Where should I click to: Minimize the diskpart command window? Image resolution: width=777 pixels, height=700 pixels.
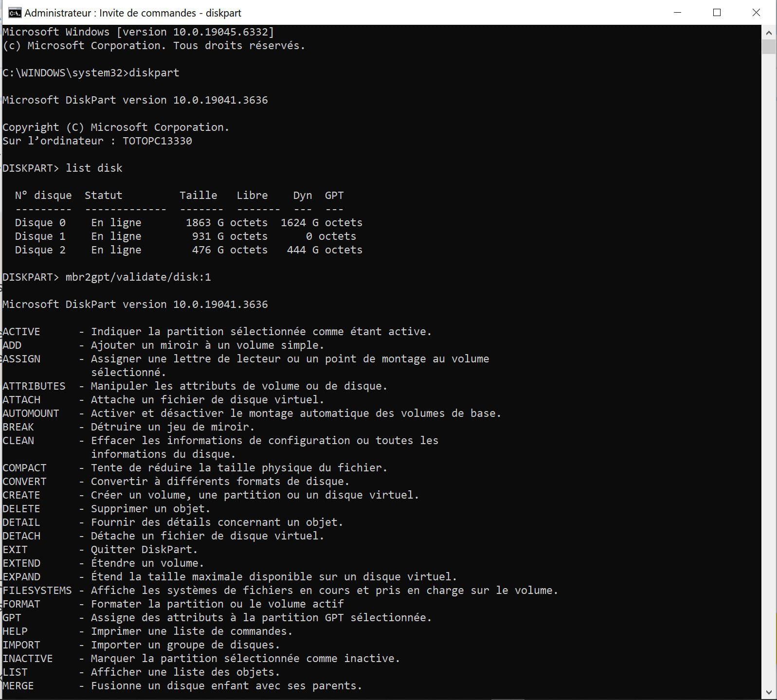pyautogui.click(x=677, y=13)
